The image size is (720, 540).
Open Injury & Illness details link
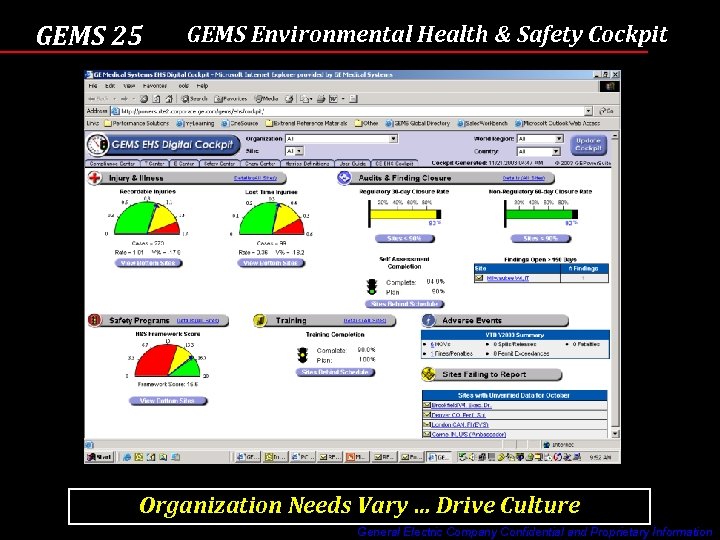(255, 178)
